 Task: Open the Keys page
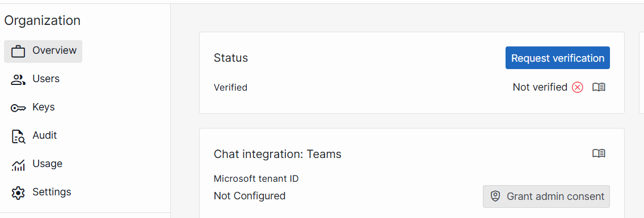point(44,107)
